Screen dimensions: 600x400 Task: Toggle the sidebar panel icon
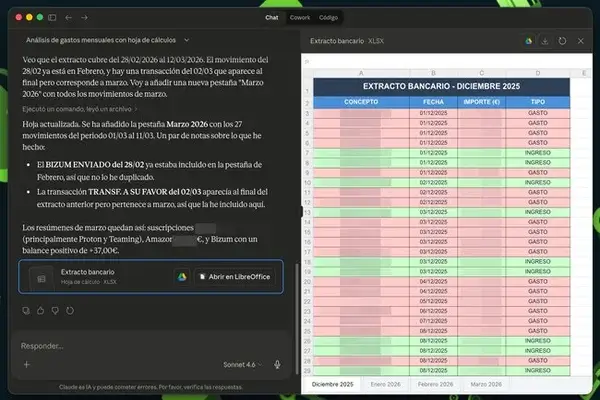coord(52,18)
